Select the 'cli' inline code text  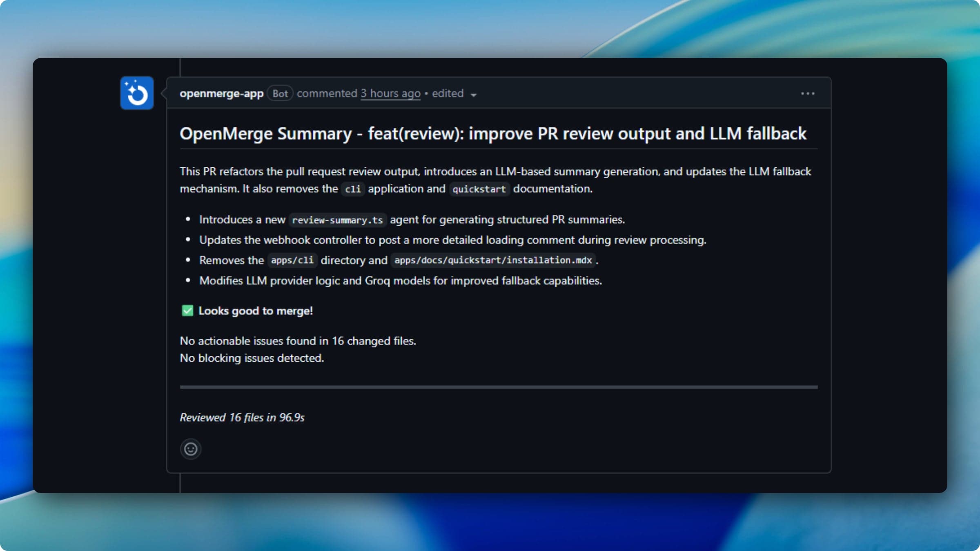[x=353, y=189]
